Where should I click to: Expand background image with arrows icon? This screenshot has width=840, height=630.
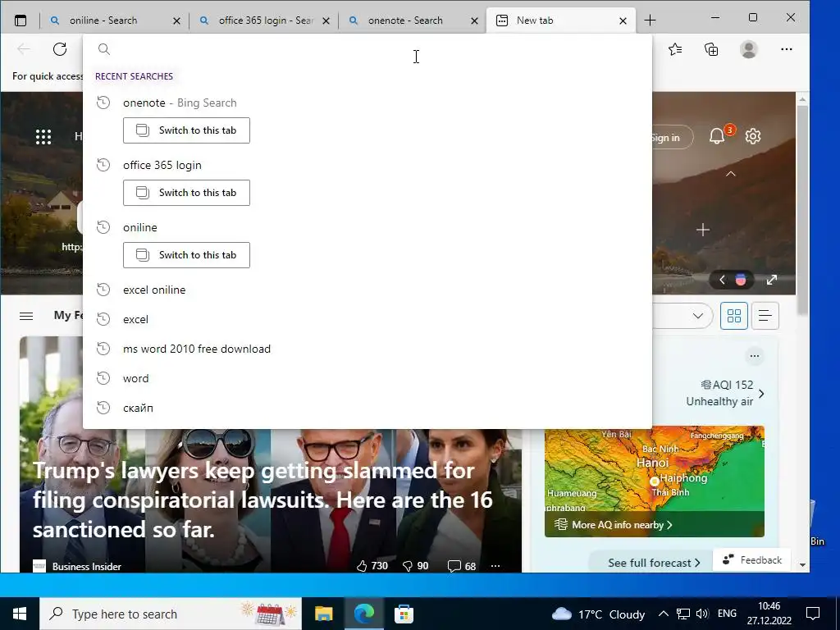pyautogui.click(x=771, y=280)
